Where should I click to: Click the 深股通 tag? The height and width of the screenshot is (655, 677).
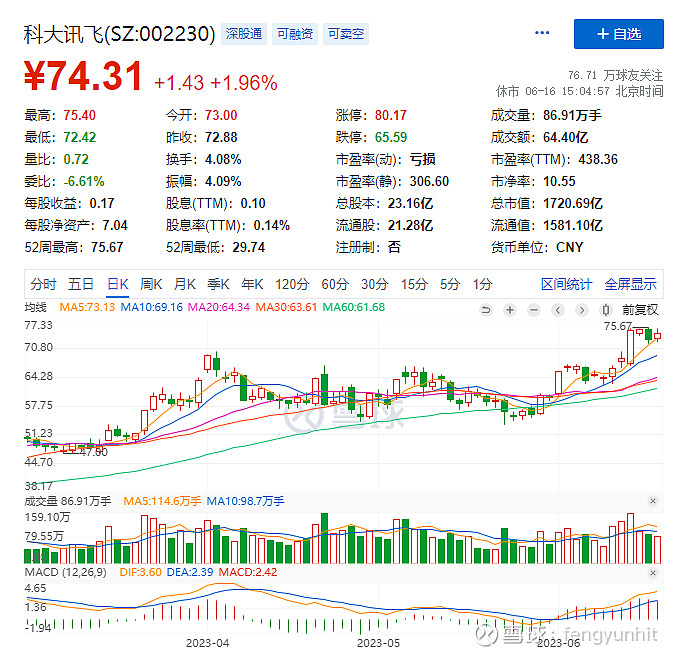click(244, 34)
